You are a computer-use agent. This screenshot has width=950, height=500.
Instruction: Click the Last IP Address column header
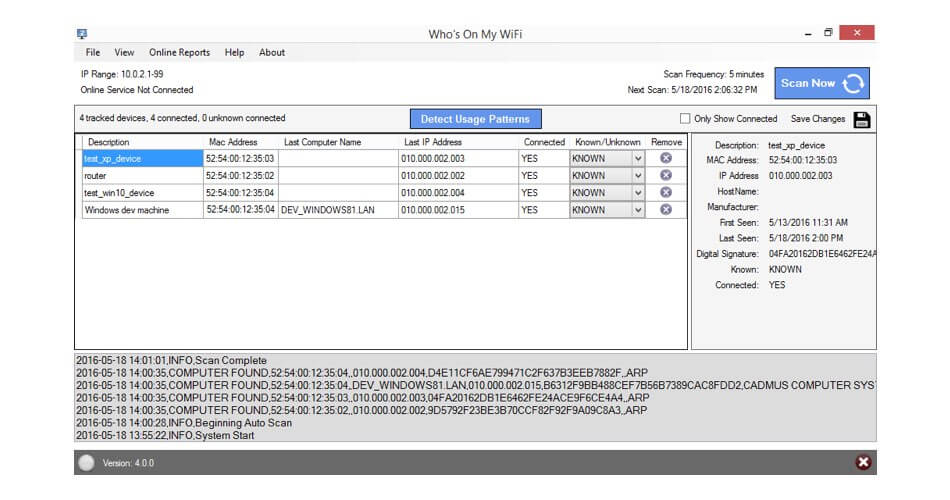point(432,142)
